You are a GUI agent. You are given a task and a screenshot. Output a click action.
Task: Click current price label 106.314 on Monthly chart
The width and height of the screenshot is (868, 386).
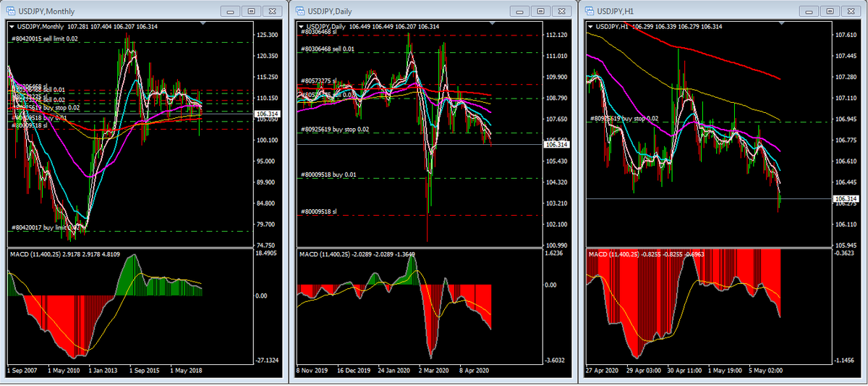point(268,114)
